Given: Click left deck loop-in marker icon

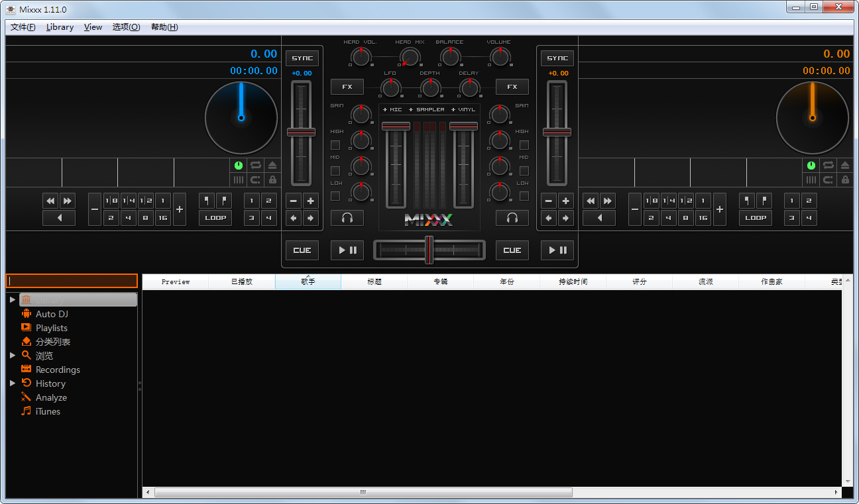Looking at the screenshot, I should 207,201.
